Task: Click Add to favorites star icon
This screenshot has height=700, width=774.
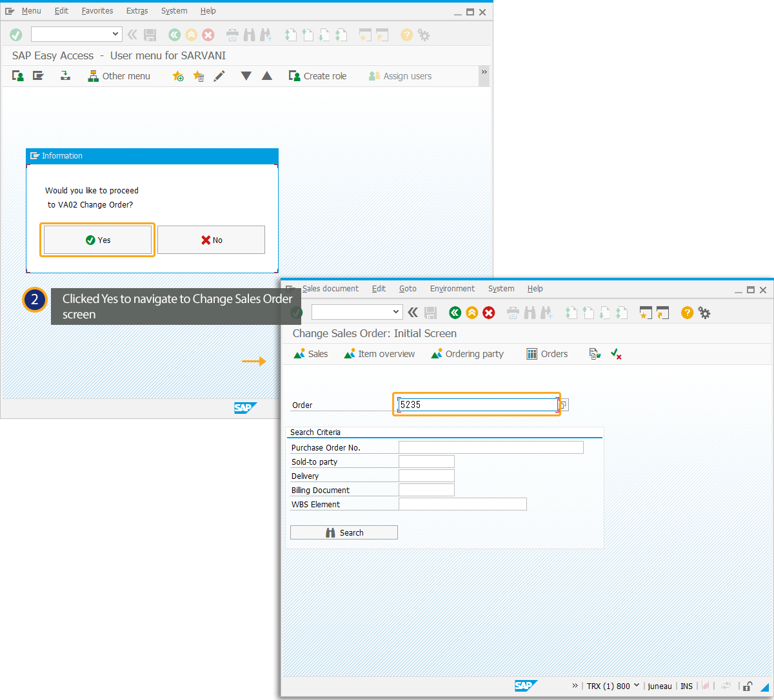Action: pos(178,76)
